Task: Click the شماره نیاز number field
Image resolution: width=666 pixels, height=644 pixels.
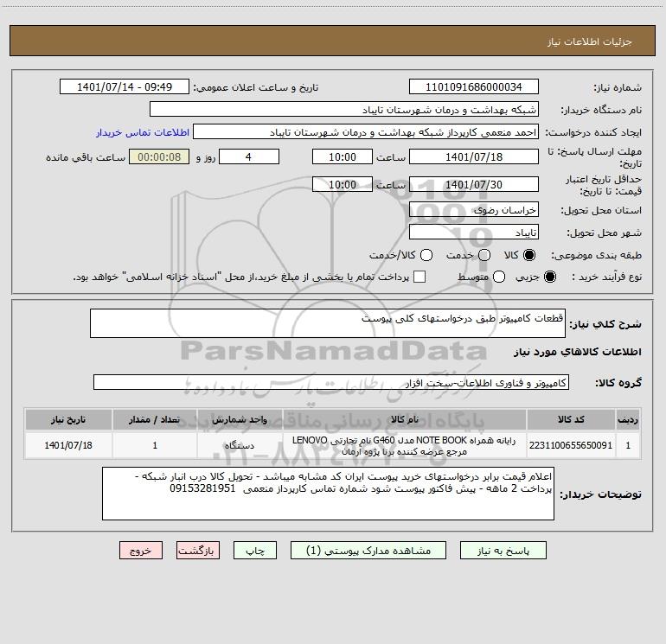Action: click(x=474, y=87)
